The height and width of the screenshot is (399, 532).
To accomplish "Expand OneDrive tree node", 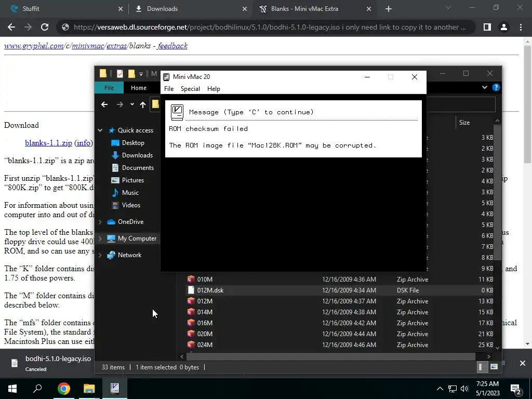I will point(100,222).
